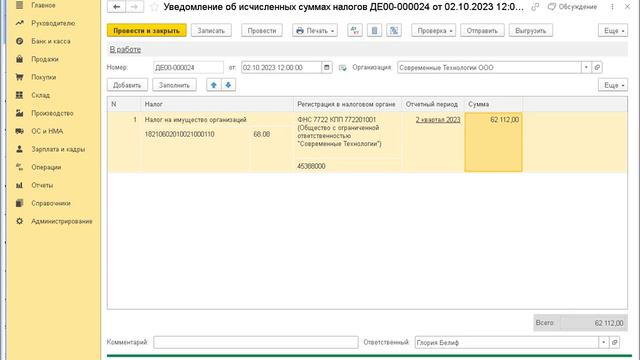The height and width of the screenshot is (360, 640).
Task: Click the Ответственный field Глория Белиф
Action: pyautogui.click(x=507, y=342)
